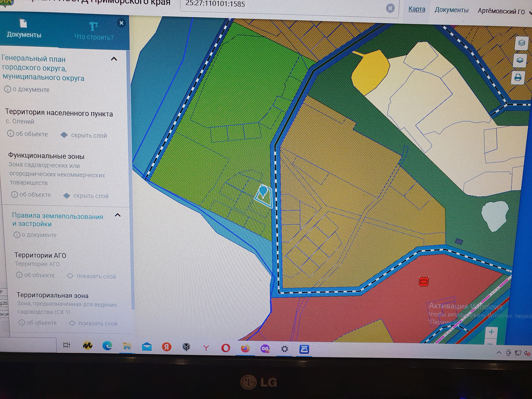Screen dimensions: 532x399
Task: Hide the с. Олений territory layer
Action: pos(88,135)
